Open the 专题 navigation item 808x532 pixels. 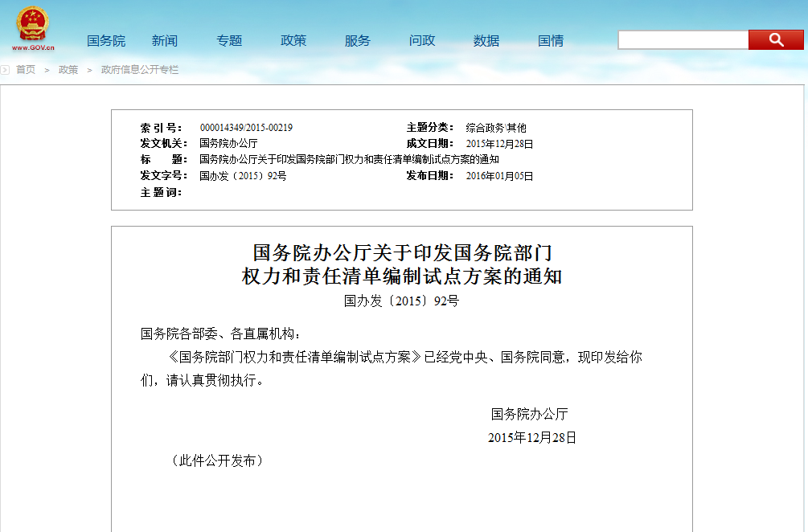(x=229, y=41)
